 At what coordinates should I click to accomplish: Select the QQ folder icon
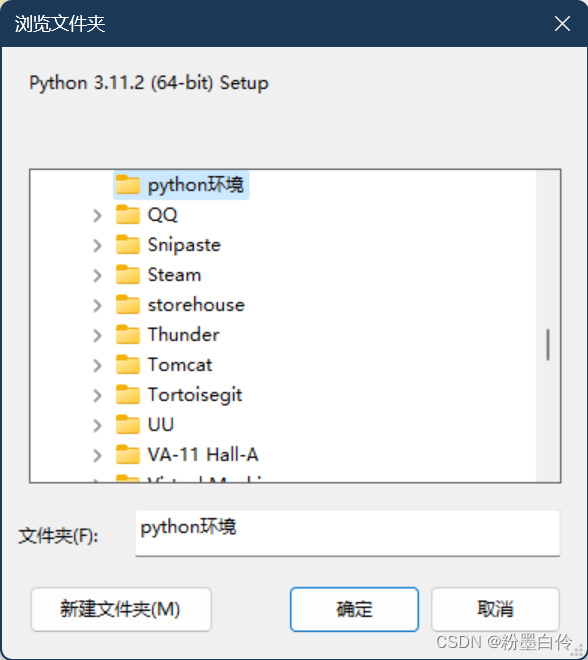coord(128,215)
